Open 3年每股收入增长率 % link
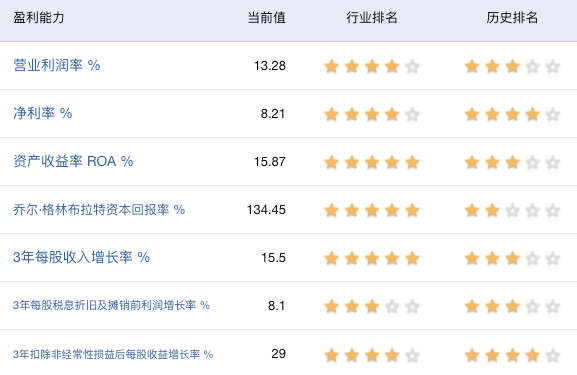Image resolution: width=577 pixels, height=375 pixels. point(81,257)
